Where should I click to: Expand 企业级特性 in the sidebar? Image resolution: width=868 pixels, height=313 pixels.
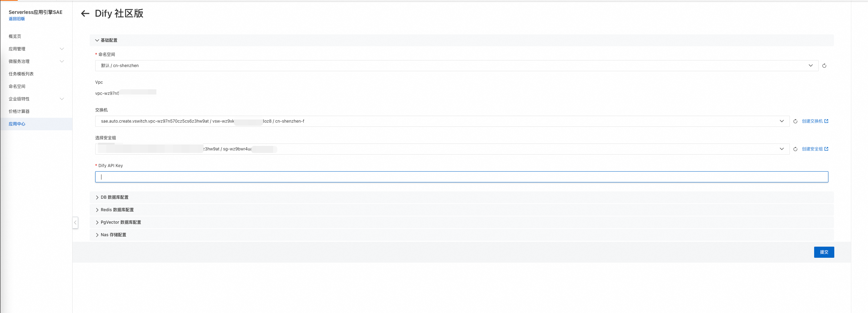[36, 99]
